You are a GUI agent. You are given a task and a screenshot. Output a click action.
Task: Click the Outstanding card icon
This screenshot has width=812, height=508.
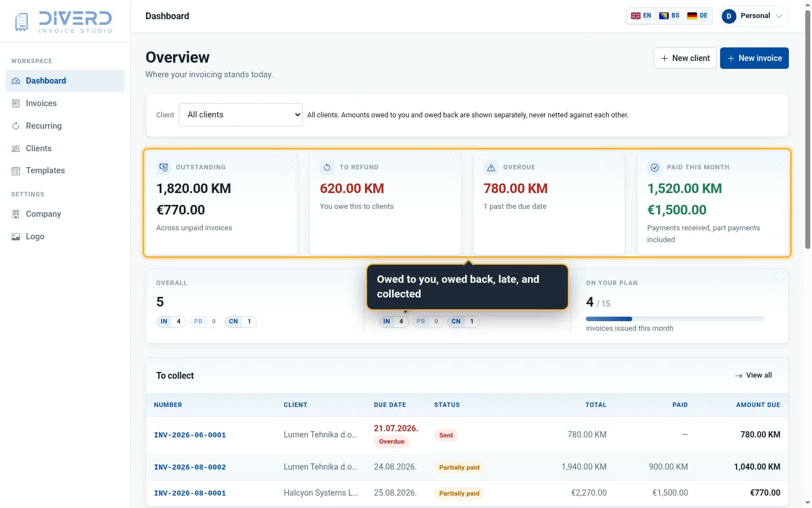coord(164,167)
